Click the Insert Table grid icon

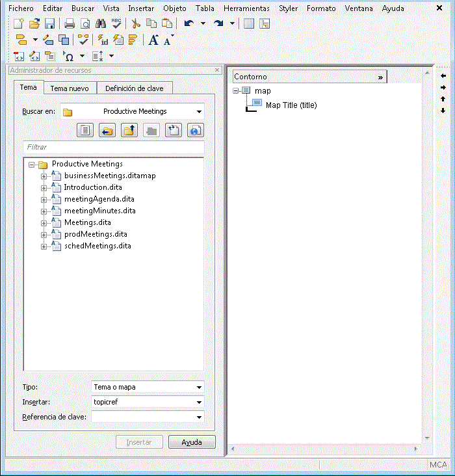coord(249,23)
